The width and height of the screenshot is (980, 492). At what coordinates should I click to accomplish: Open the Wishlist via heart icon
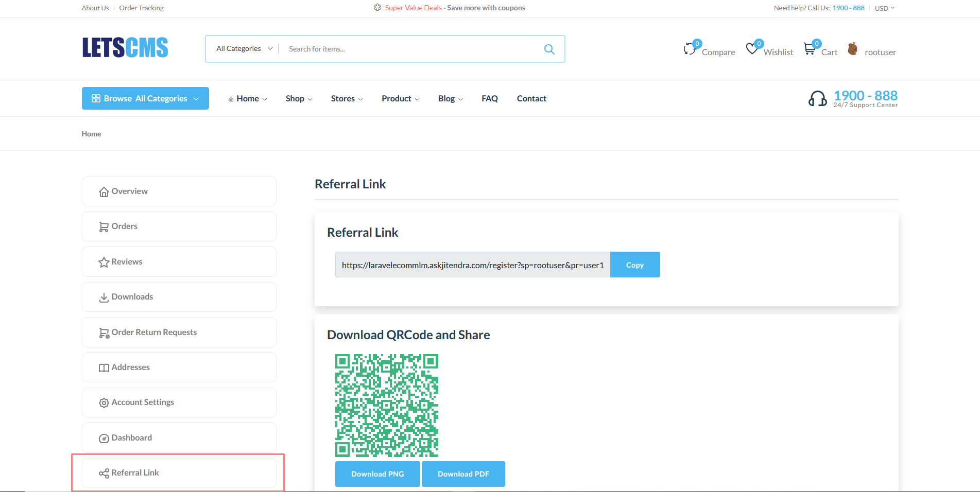click(x=752, y=47)
